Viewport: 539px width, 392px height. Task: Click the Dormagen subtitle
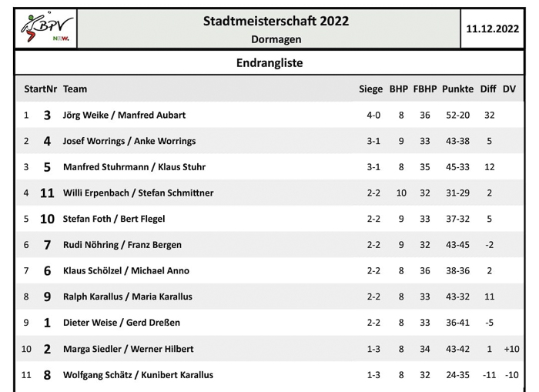tap(276, 39)
